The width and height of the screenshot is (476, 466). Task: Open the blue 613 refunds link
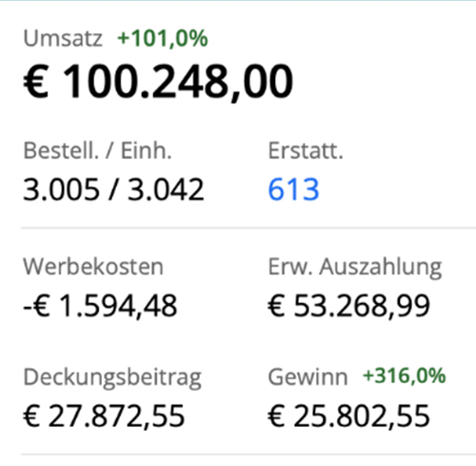point(293,190)
